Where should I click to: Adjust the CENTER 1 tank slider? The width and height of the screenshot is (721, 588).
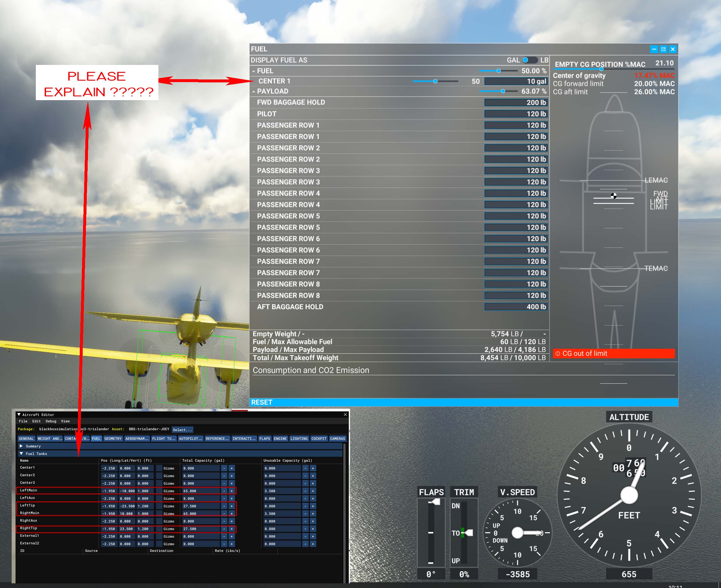(435, 81)
